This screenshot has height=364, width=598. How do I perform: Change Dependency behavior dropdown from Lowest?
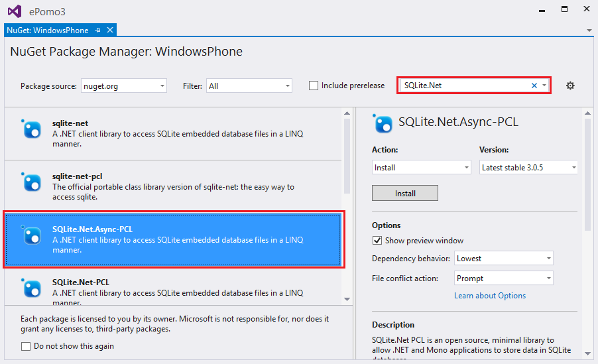tap(504, 259)
